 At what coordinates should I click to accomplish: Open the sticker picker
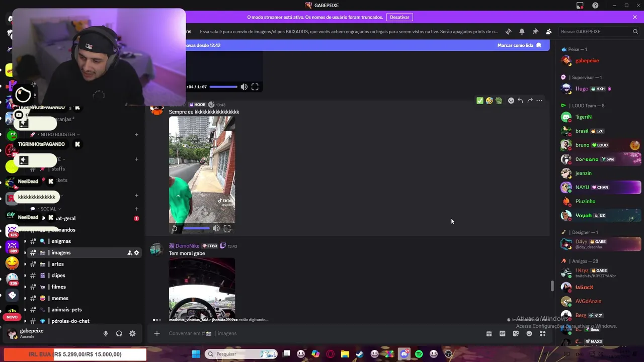coord(516,333)
